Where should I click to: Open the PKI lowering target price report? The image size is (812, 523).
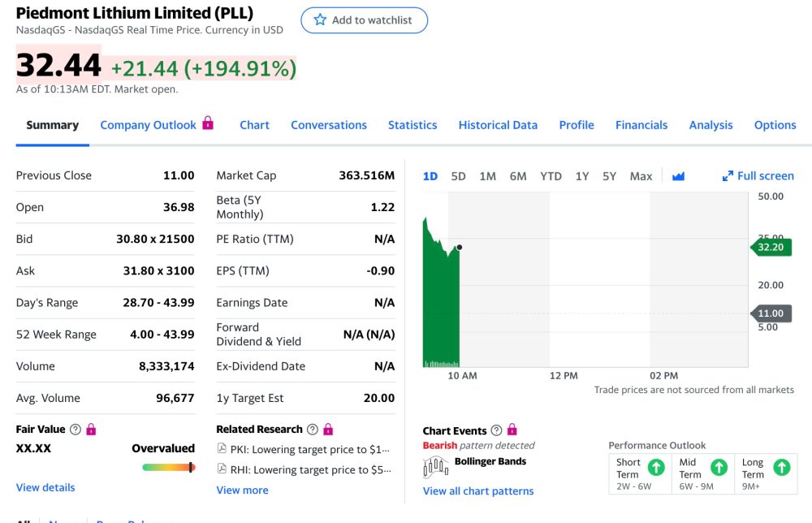(x=309, y=449)
